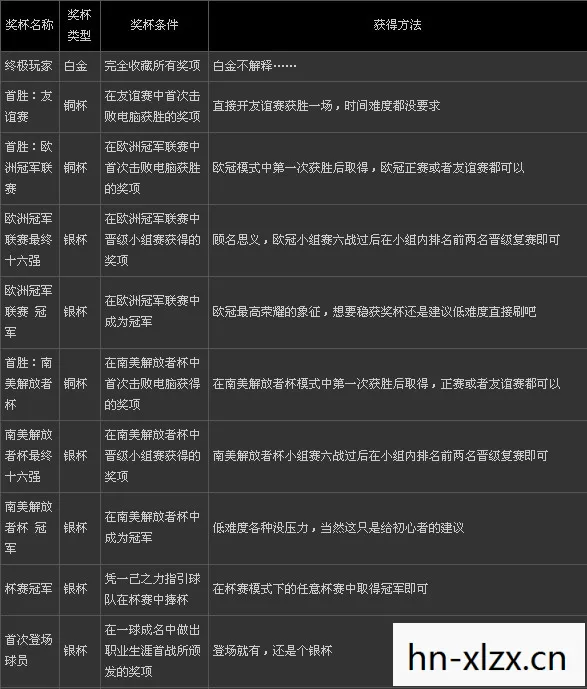Click the 在南美解放者杯模式中第一次获胜后取得 method text

[387, 384]
